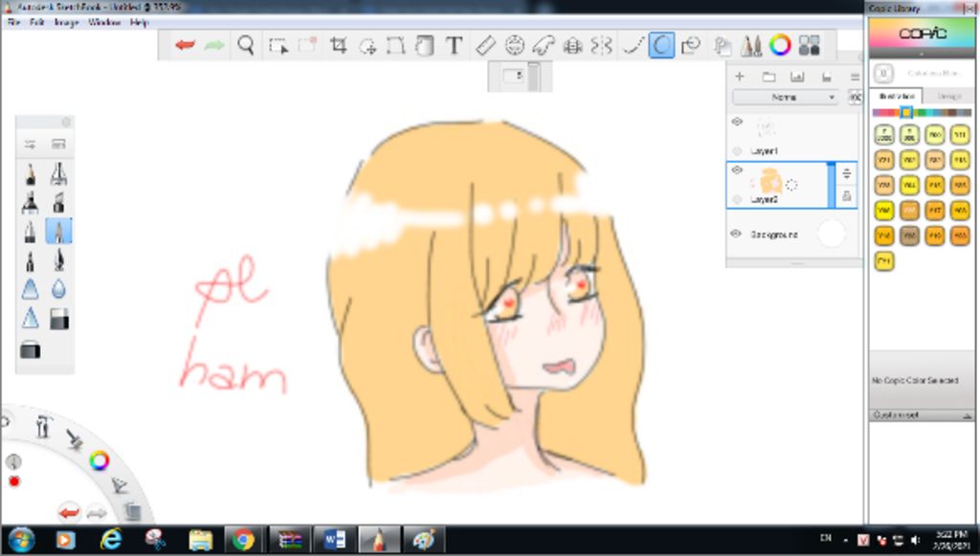The image size is (980, 556).
Task: Enable the Ellipse guide
Action: point(514,45)
